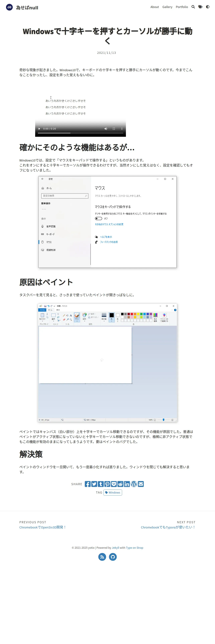The image size is (215, 644).
Task: Click the site logo avatar
Action: tap(9, 7)
